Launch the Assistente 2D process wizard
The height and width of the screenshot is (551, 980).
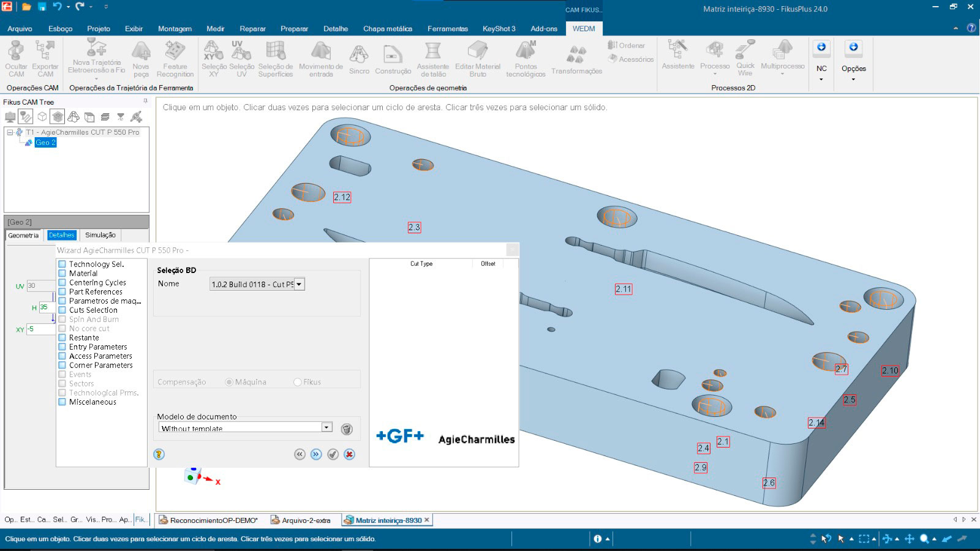tap(678, 55)
